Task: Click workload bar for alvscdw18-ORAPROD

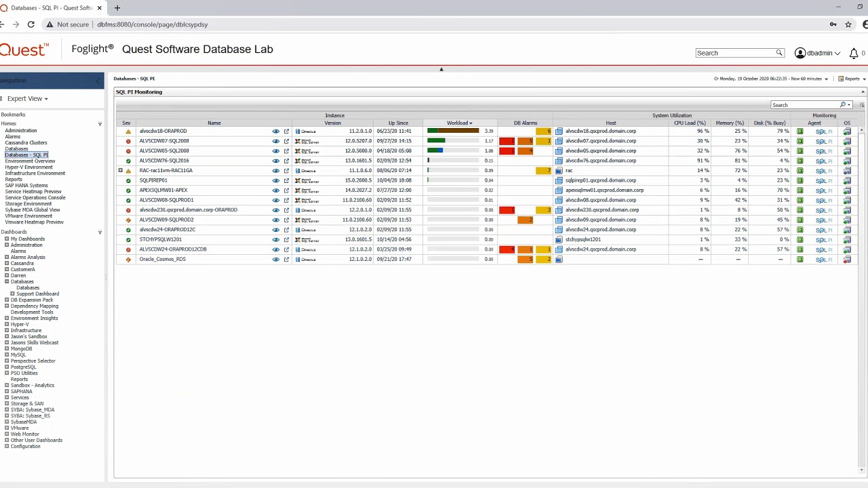Action: click(453, 131)
